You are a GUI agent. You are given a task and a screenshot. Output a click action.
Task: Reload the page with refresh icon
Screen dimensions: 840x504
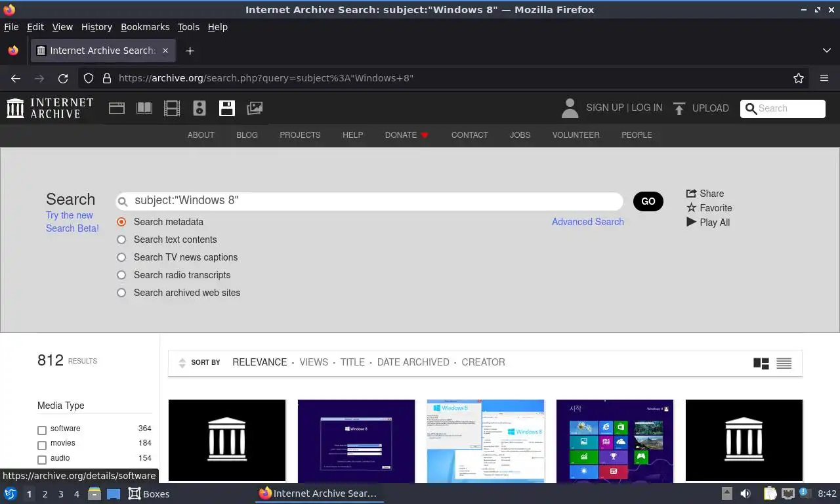point(63,78)
